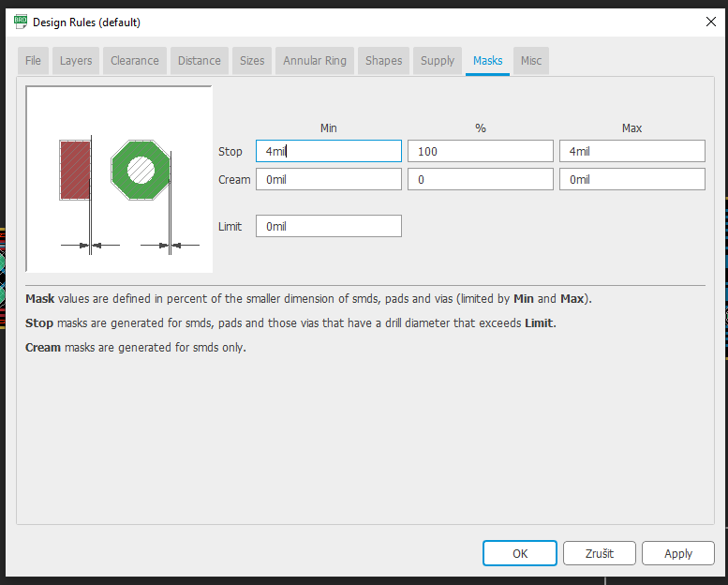Edit the Cream percent field

(480, 179)
